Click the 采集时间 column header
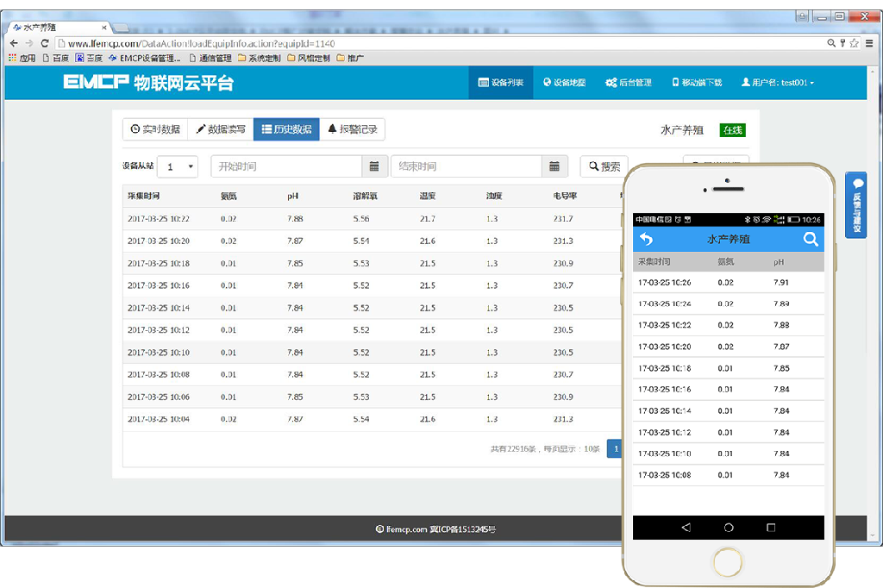This screenshot has height=588, width=883. [144, 196]
